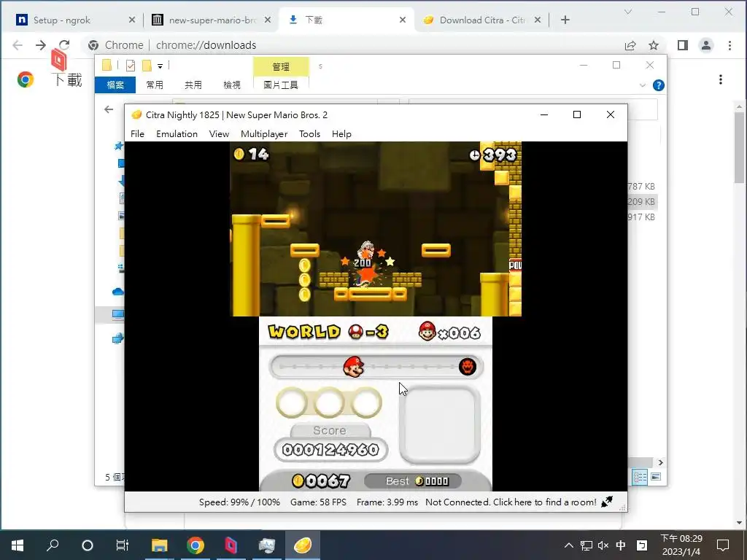Close the 'Setup - ngrok' tab
This screenshot has height=560, width=747.
[132, 20]
